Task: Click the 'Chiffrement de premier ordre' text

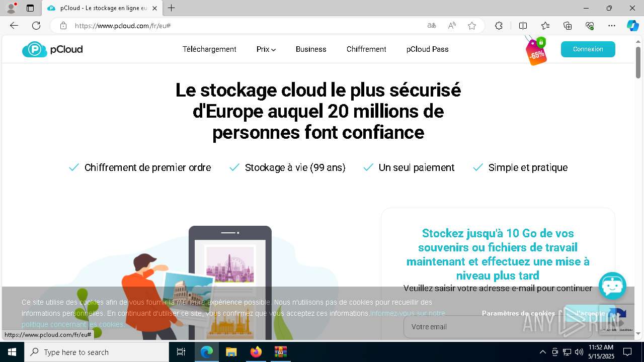Action: click(x=147, y=167)
